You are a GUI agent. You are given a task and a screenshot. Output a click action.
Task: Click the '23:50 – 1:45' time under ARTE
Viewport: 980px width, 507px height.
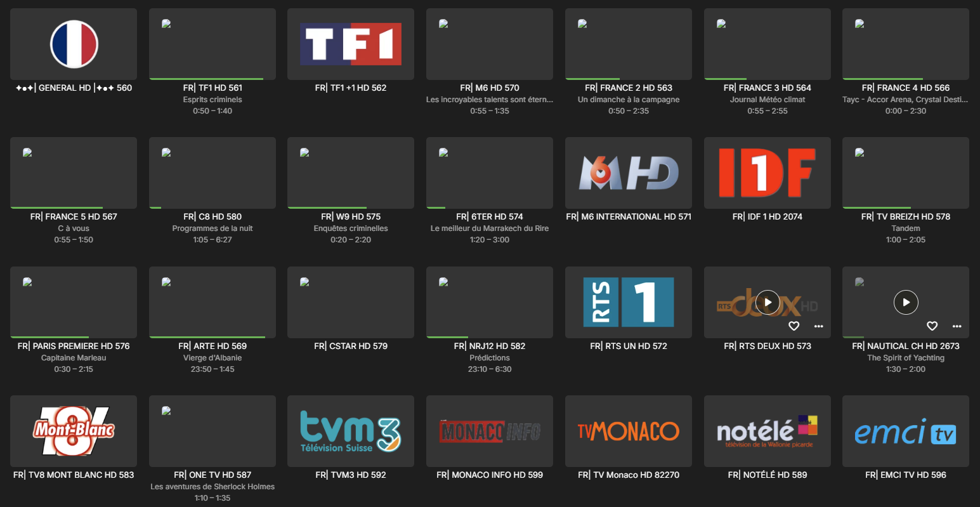pyautogui.click(x=212, y=369)
